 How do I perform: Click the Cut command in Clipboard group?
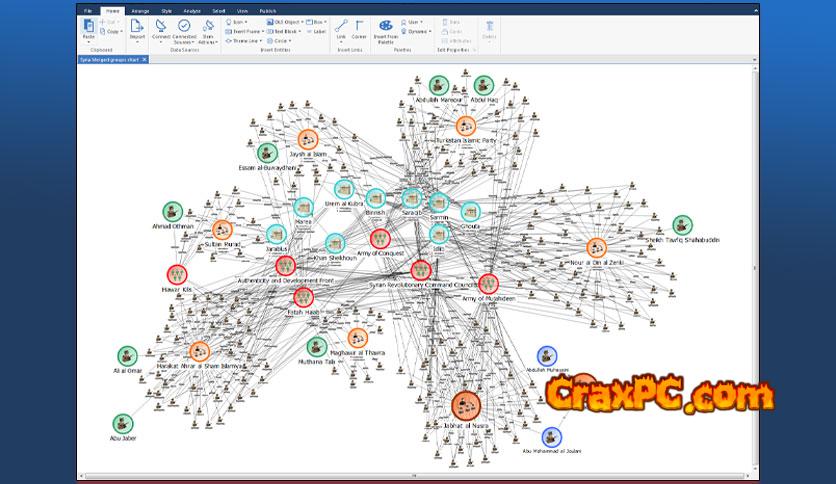click(110, 22)
